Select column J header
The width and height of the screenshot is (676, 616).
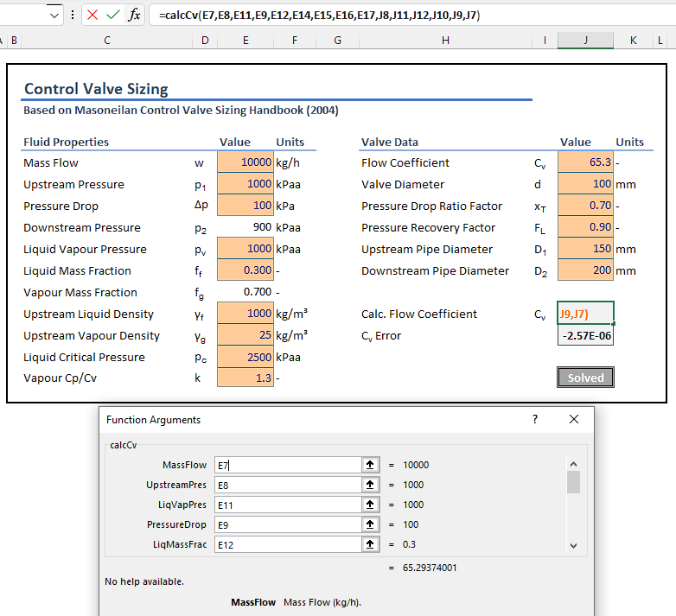585,41
